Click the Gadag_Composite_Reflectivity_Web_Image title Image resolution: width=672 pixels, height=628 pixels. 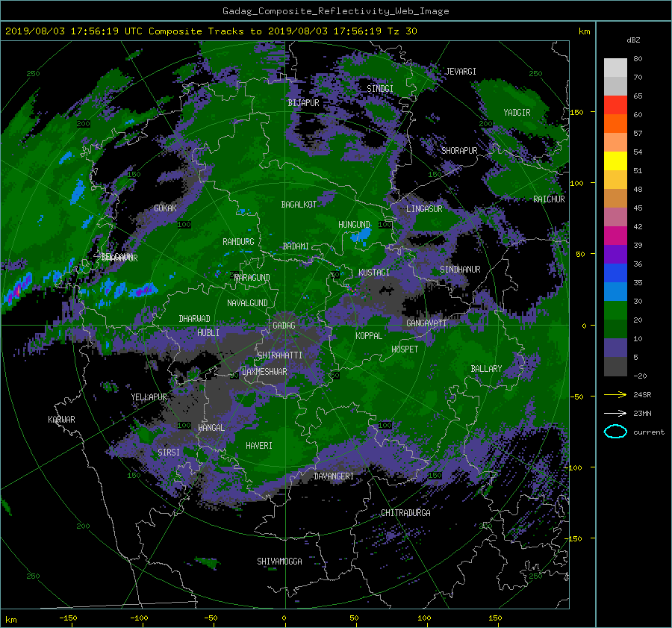[x=335, y=11]
